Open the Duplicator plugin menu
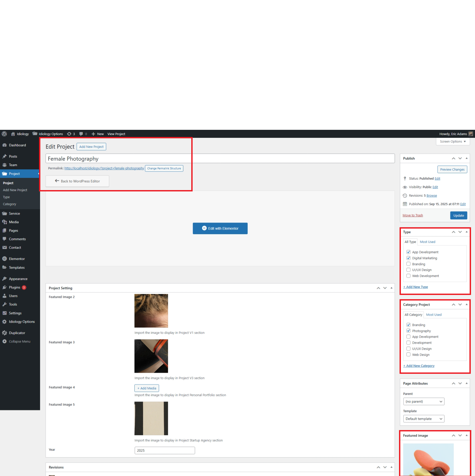 coord(17,333)
